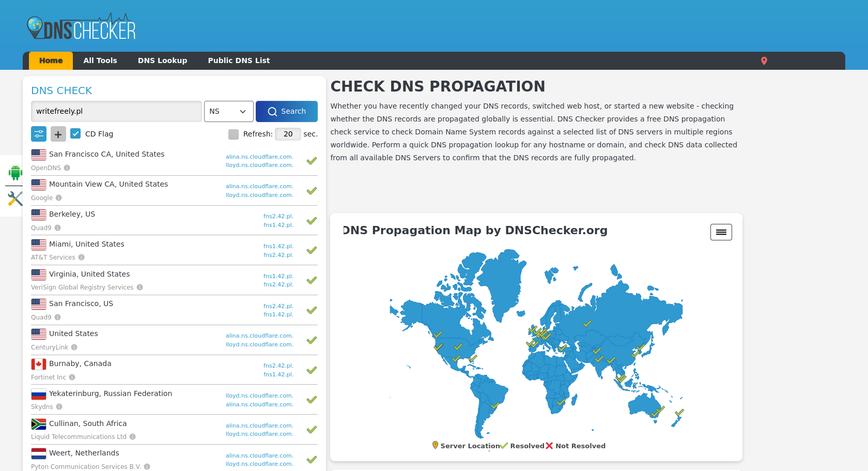The width and height of the screenshot is (868, 471).
Task: Uncheck the CD Flag checkbox
Action: tap(75, 134)
